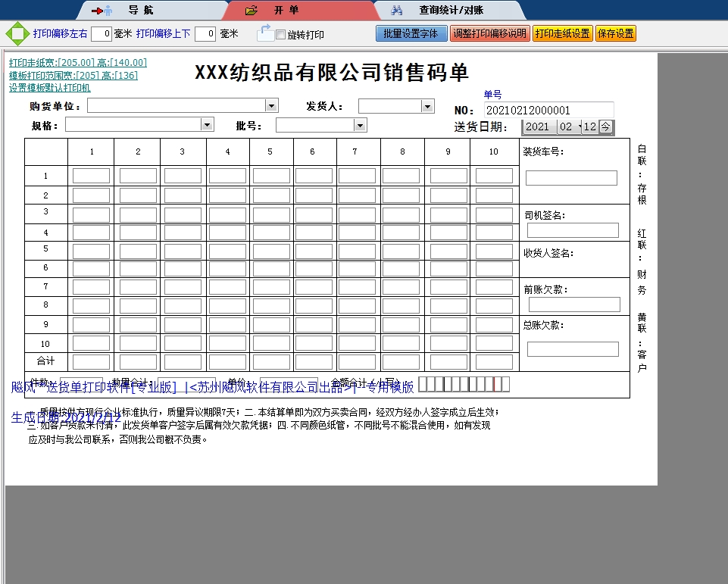This screenshot has height=584, width=728.
Task: Click the 装货车号 input field
Action: [571, 179]
